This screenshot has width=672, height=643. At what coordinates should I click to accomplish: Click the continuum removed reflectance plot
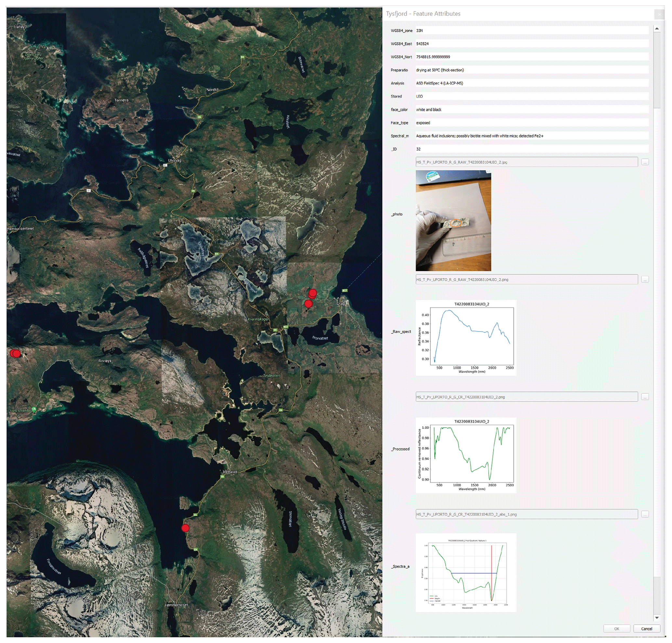pyautogui.click(x=466, y=455)
